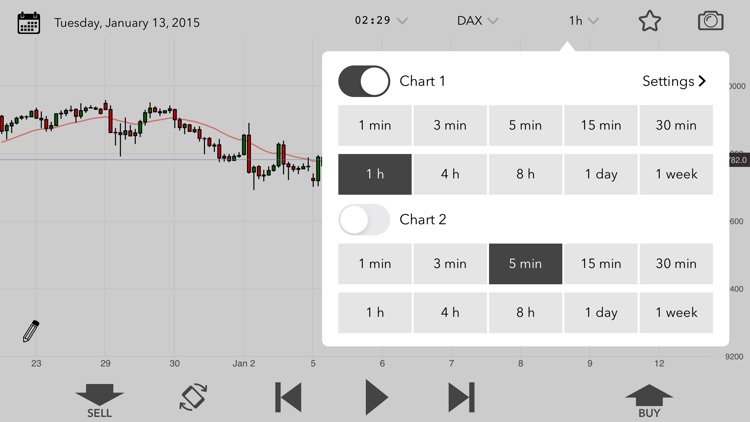
Task: Open the calendar date picker icon
Action: point(29,23)
